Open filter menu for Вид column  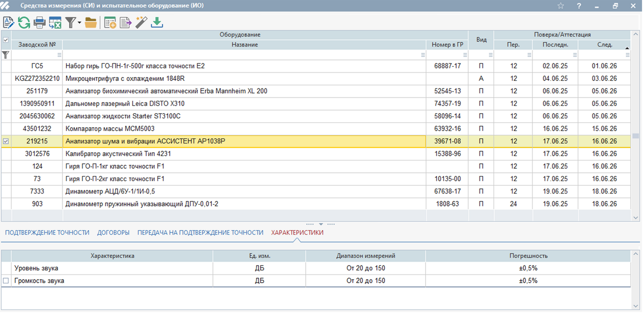click(x=490, y=54)
